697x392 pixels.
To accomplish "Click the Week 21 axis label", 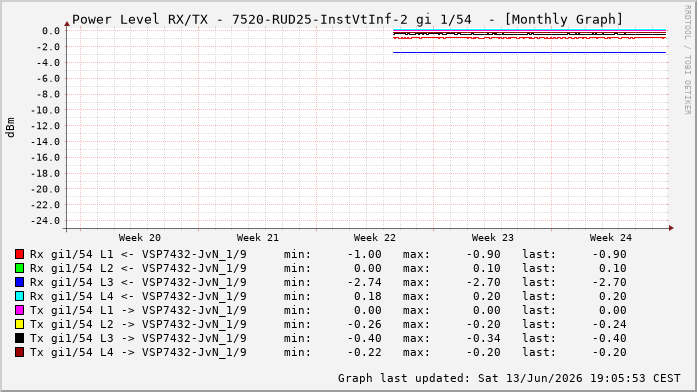I will point(257,238).
